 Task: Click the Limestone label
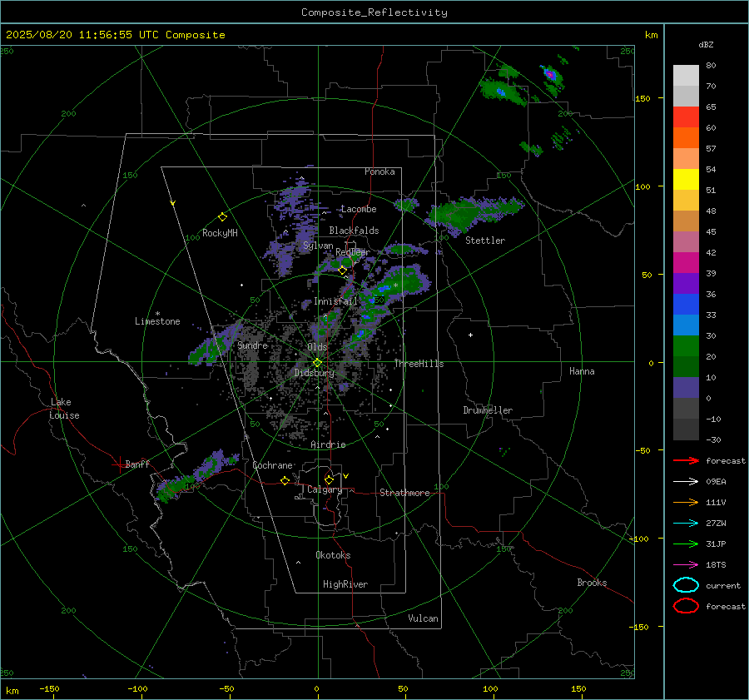click(157, 321)
